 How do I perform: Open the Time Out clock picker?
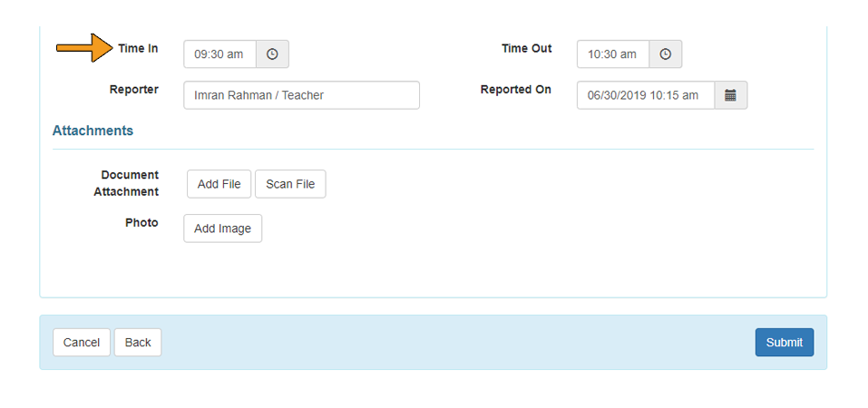point(666,54)
